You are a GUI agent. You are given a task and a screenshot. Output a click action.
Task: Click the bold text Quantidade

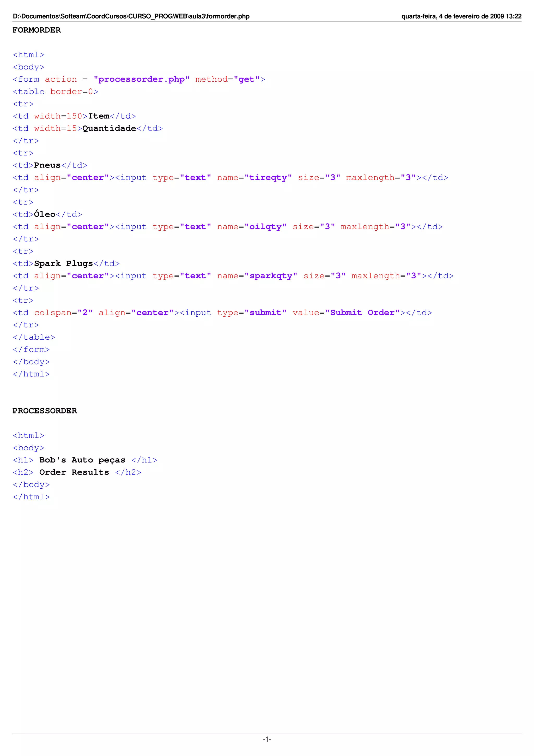tap(109, 128)
